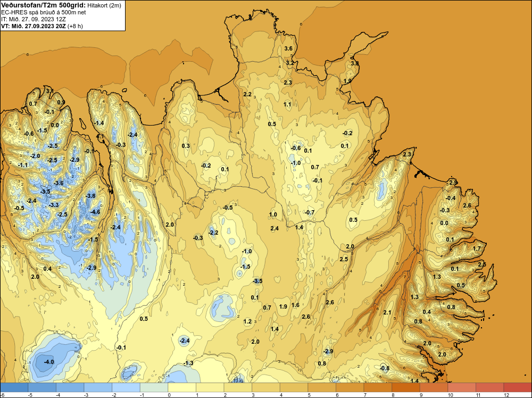
Task: Click the '-3.6' temperature value
Action: [59, 183]
